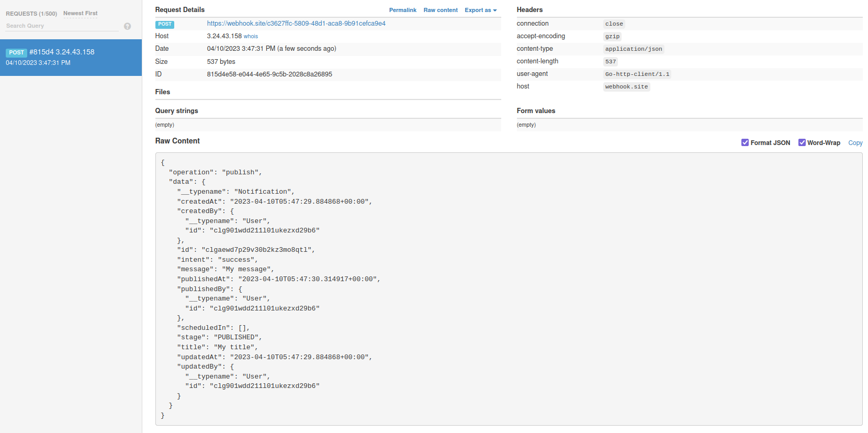Click the help question mark icon beside search

[127, 26]
